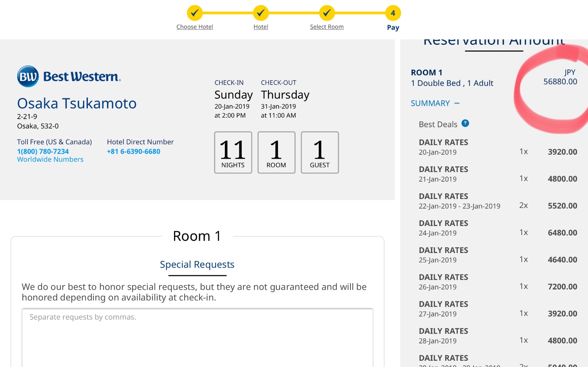Click the JPY 56880.00 room total
The height and width of the screenshot is (367, 588).
(x=560, y=77)
